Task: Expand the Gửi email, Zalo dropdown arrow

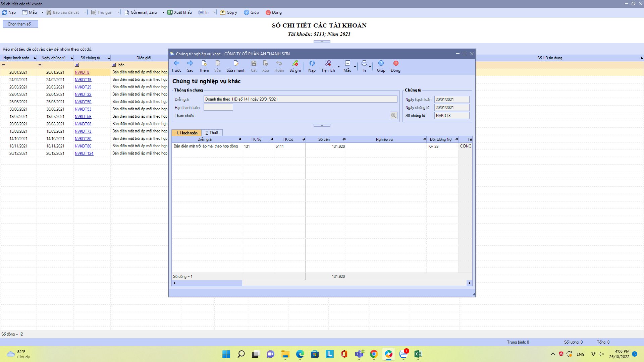Action: coord(163,12)
